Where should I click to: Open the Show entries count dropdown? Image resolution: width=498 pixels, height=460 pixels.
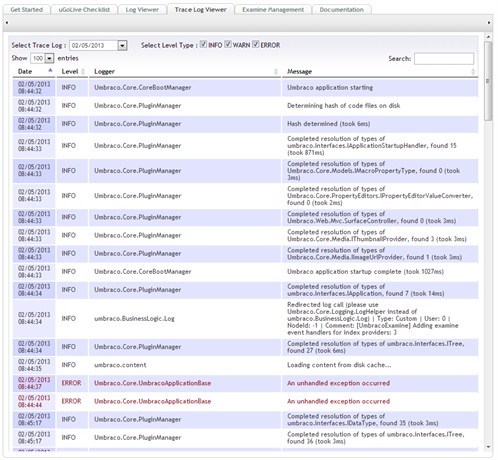(x=49, y=58)
